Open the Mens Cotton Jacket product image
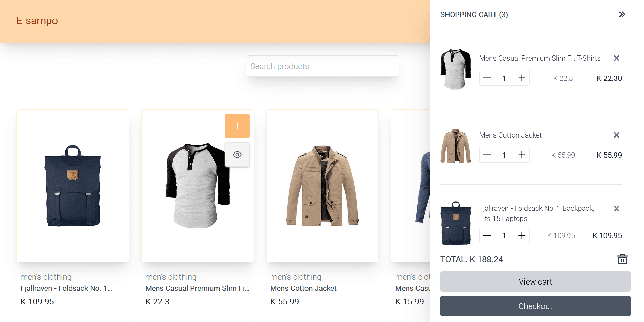The height and width of the screenshot is (322, 644). point(323,186)
